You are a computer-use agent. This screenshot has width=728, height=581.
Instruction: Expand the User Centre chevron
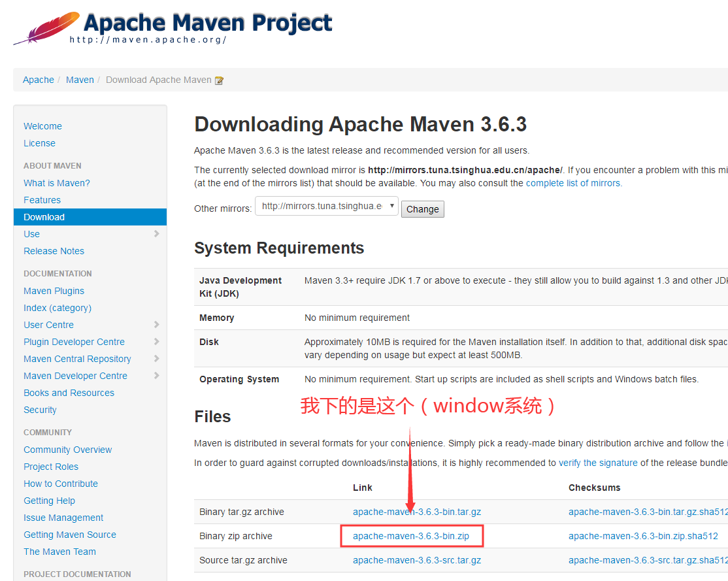tap(156, 325)
